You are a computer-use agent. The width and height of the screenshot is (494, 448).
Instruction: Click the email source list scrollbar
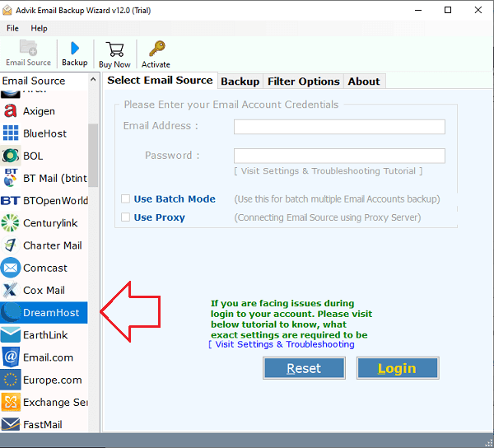pyautogui.click(x=93, y=156)
